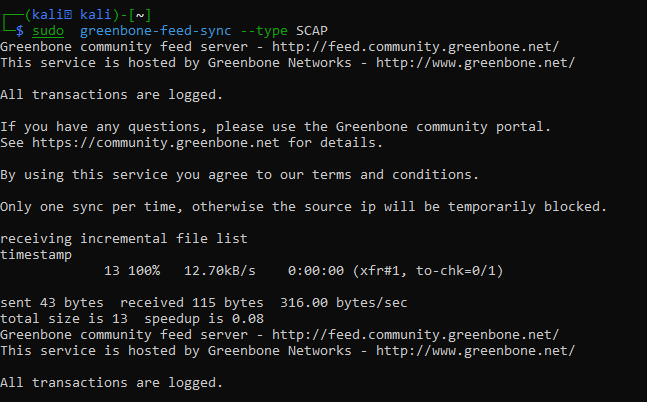Click the 12.70kB/s transfer speed

tap(221, 271)
